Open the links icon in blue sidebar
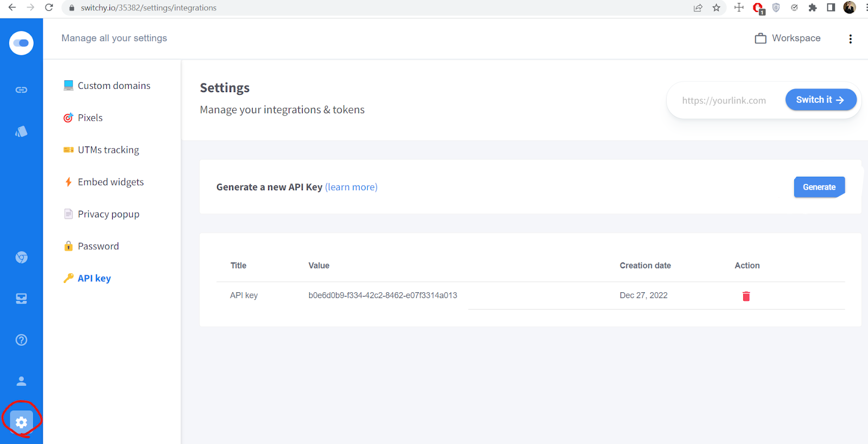The image size is (868, 444). (x=21, y=90)
